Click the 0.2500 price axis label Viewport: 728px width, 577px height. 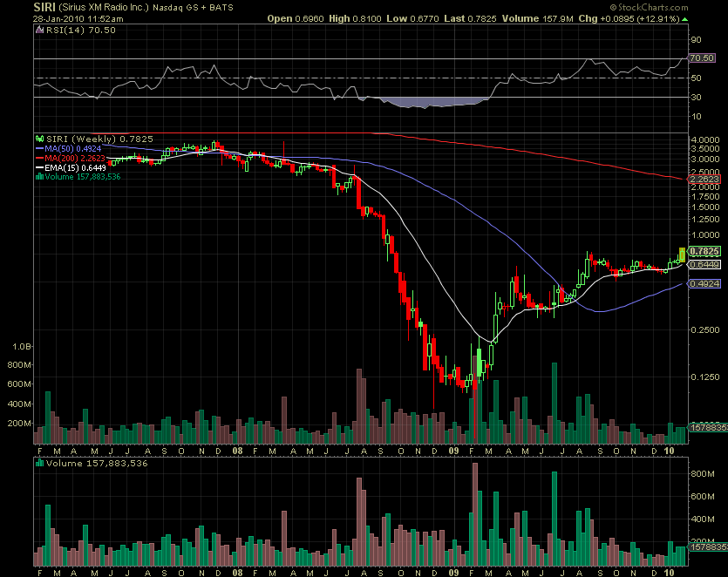(705, 329)
